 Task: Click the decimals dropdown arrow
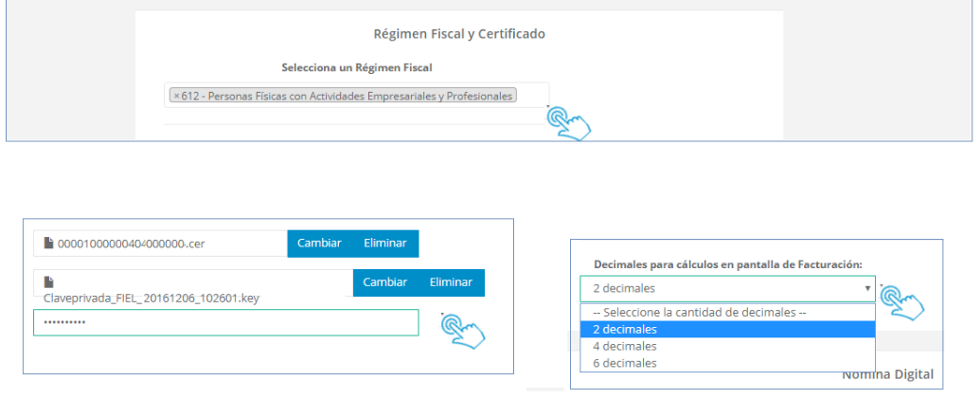867,289
